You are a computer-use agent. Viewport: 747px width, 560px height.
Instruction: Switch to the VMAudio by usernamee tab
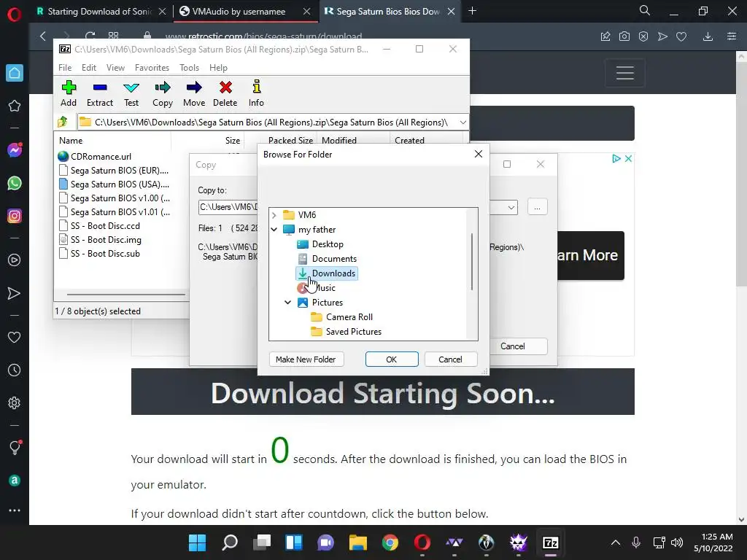pyautogui.click(x=239, y=12)
